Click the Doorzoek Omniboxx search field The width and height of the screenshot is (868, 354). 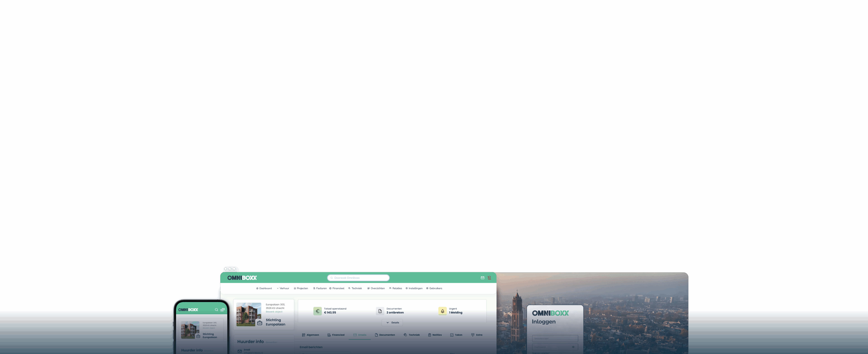(358, 278)
